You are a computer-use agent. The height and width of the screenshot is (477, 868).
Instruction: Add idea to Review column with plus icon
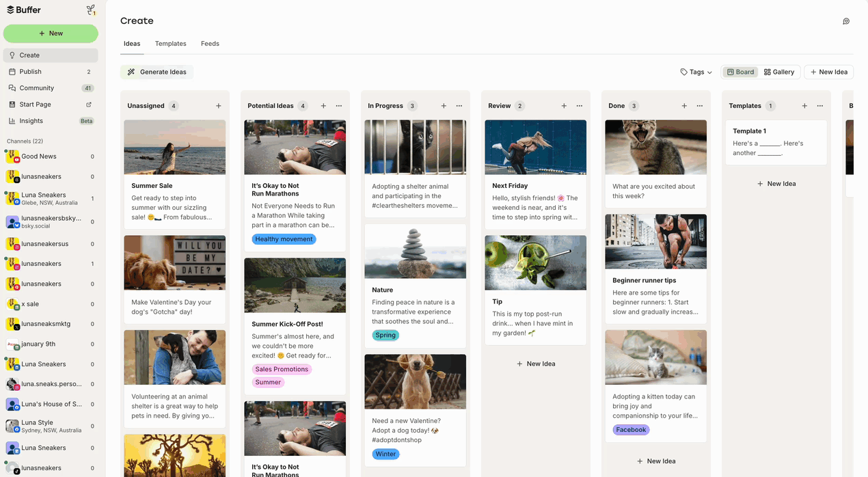tap(564, 106)
